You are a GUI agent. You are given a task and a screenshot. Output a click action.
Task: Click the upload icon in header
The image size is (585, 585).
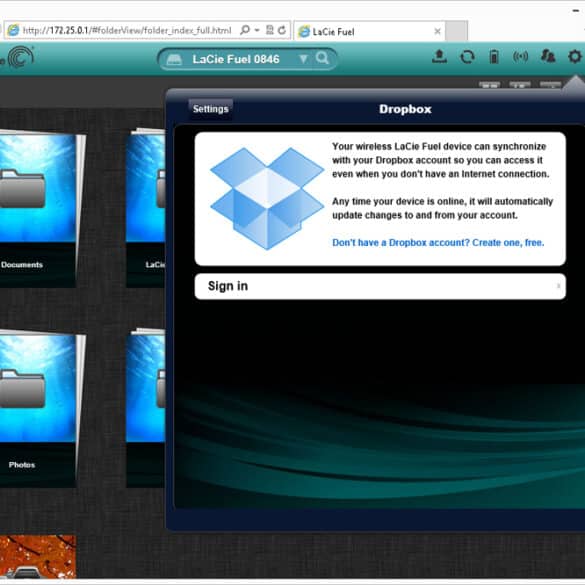click(x=439, y=57)
